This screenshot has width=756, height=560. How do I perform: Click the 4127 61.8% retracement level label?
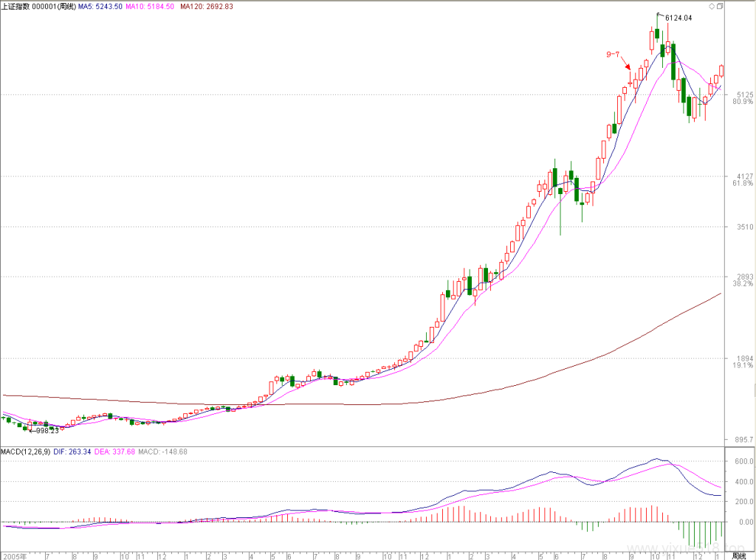click(x=743, y=180)
